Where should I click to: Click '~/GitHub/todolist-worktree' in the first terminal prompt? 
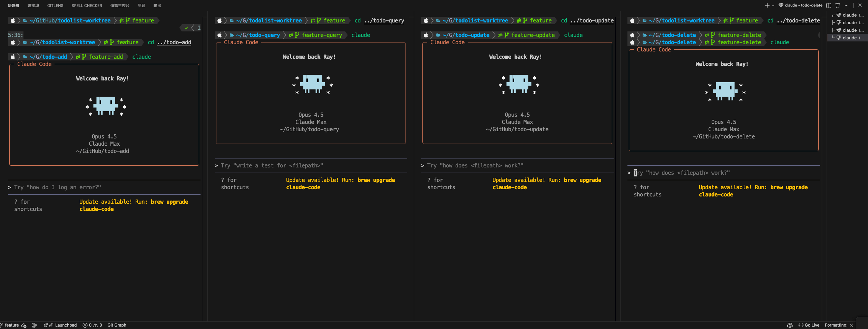pos(70,21)
